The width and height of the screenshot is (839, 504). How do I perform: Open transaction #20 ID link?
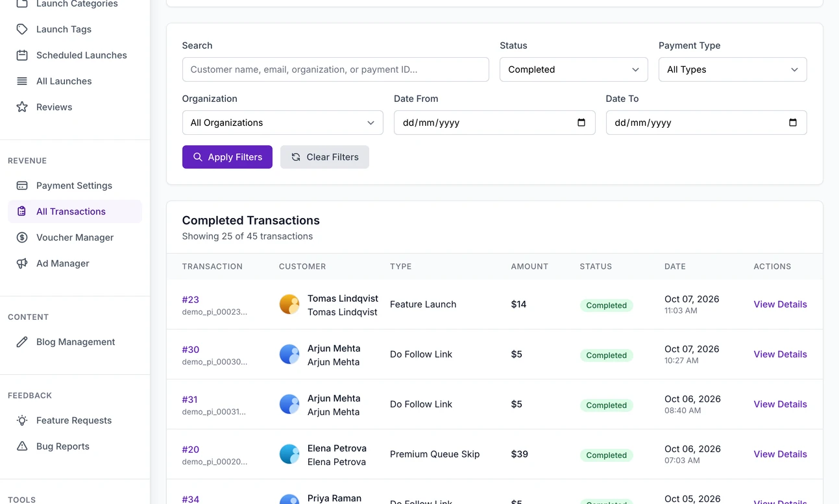(x=191, y=449)
